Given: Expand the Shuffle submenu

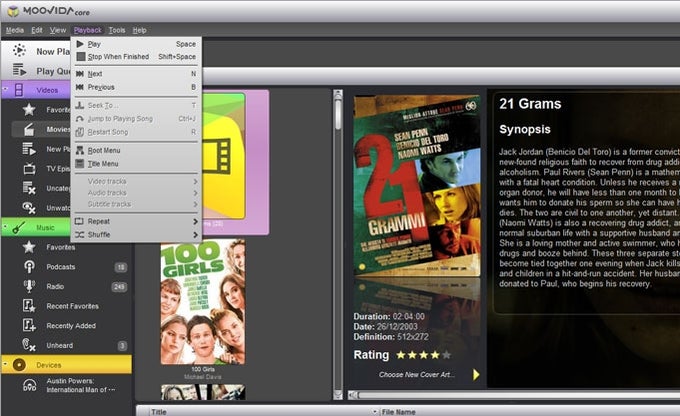Looking at the screenshot, I should pyautogui.click(x=136, y=235).
